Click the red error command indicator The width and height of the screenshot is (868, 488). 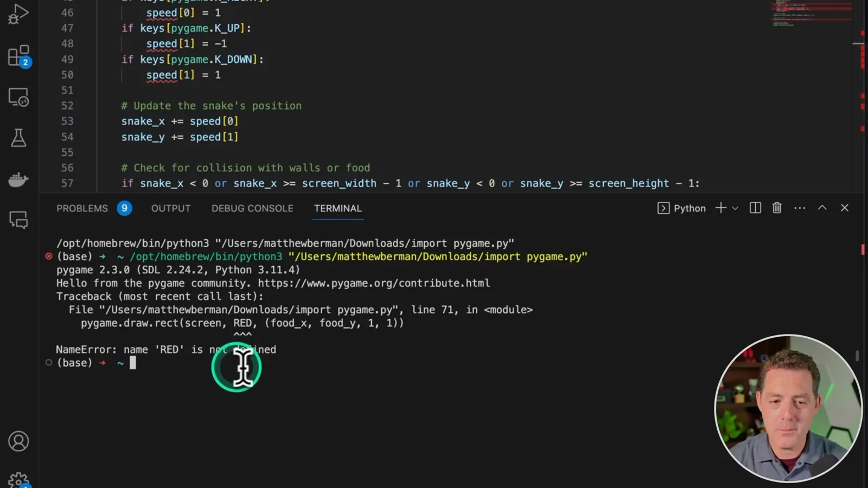(49, 256)
